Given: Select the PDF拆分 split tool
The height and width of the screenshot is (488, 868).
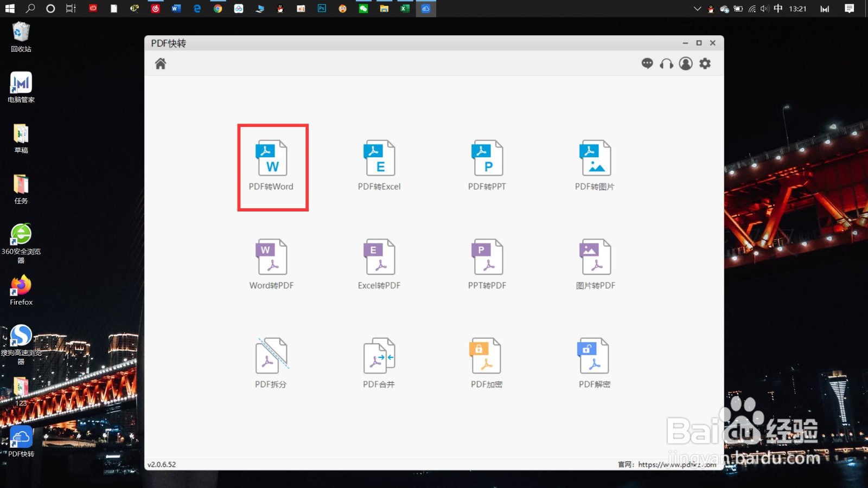Looking at the screenshot, I should pos(271,363).
